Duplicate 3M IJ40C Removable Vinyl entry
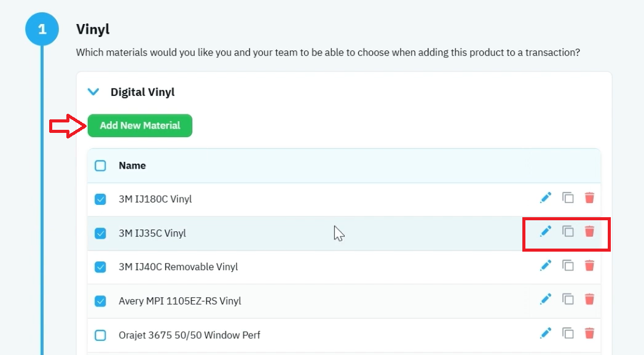This screenshot has height=355, width=644. (568, 265)
